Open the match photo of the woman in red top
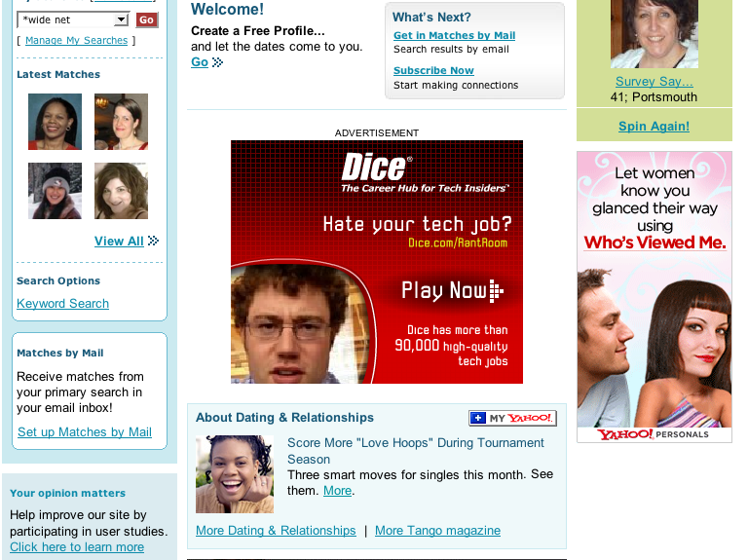Screen dimensions: 748x560 coord(55,122)
